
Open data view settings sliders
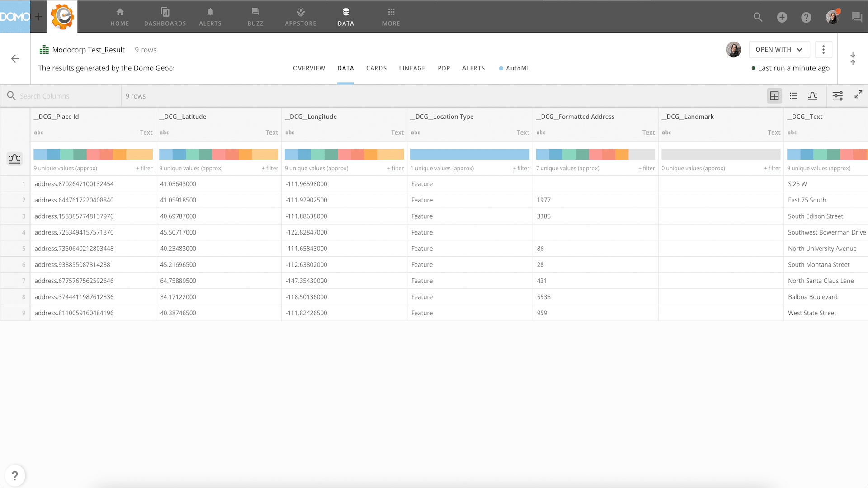837,96
